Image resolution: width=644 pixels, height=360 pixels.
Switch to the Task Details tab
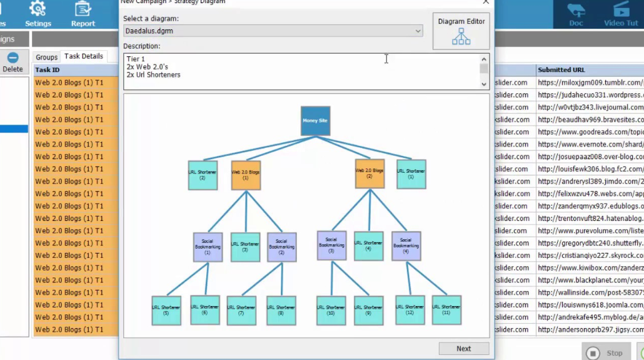(84, 56)
